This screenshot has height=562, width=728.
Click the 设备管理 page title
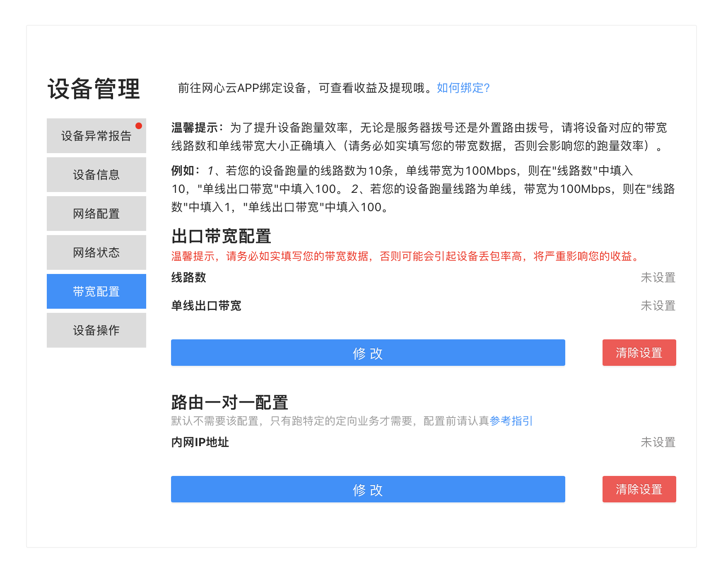click(94, 89)
